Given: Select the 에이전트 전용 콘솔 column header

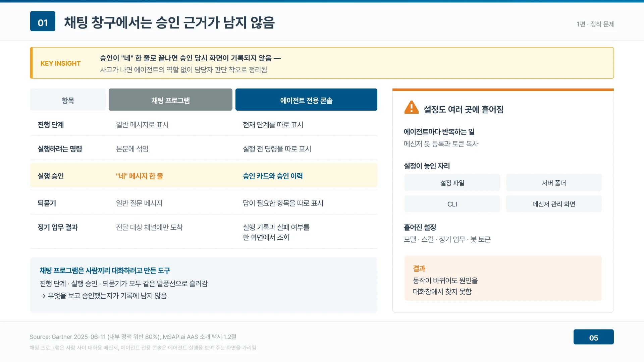Looking at the screenshot, I should point(306,100).
